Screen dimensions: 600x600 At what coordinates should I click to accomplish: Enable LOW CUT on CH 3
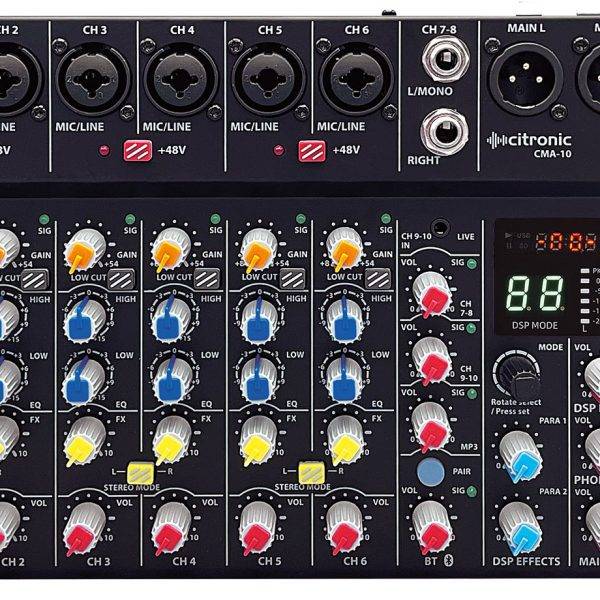121,279
